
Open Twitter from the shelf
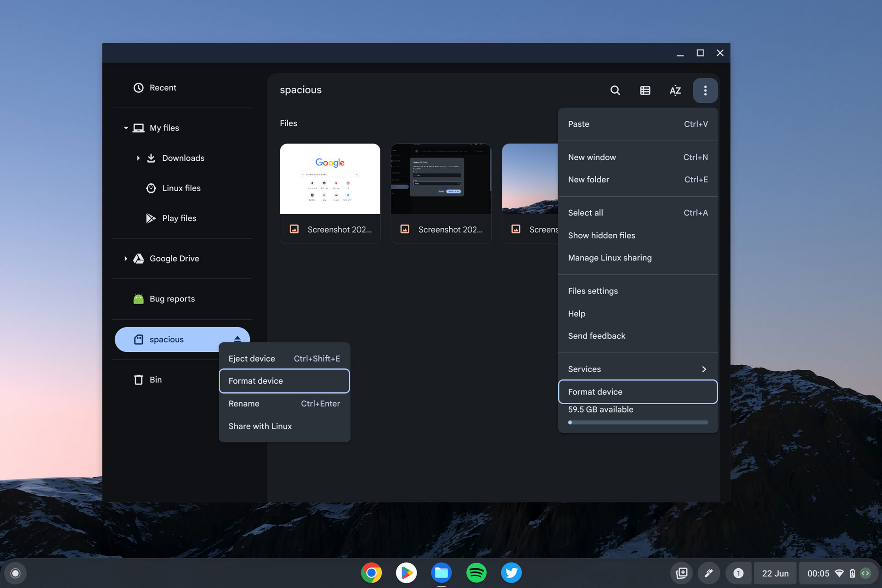(x=511, y=573)
